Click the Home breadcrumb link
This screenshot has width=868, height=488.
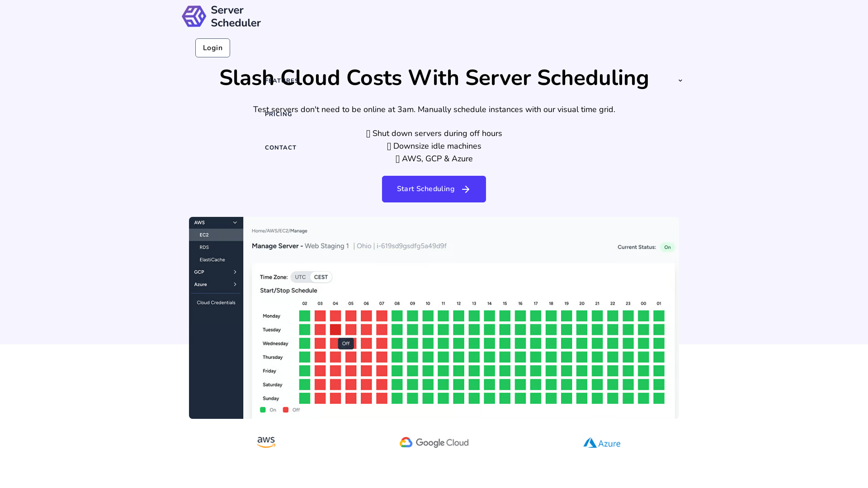pyautogui.click(x=258, y=231)
